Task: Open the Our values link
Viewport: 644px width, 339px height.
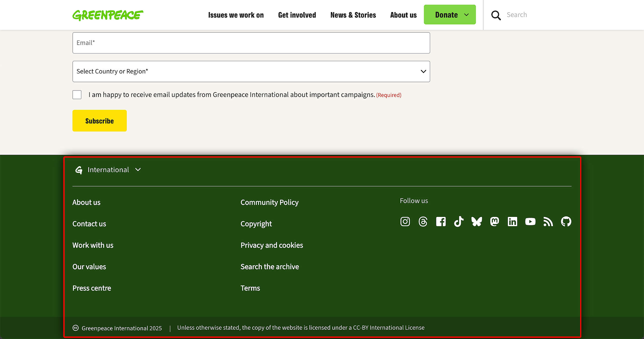Action: 89,267
